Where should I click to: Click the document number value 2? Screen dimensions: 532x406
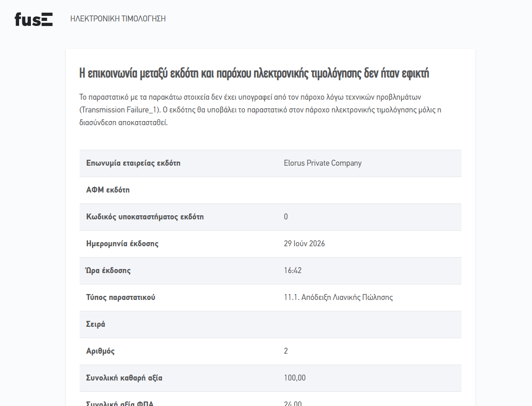tap(286, 351)
